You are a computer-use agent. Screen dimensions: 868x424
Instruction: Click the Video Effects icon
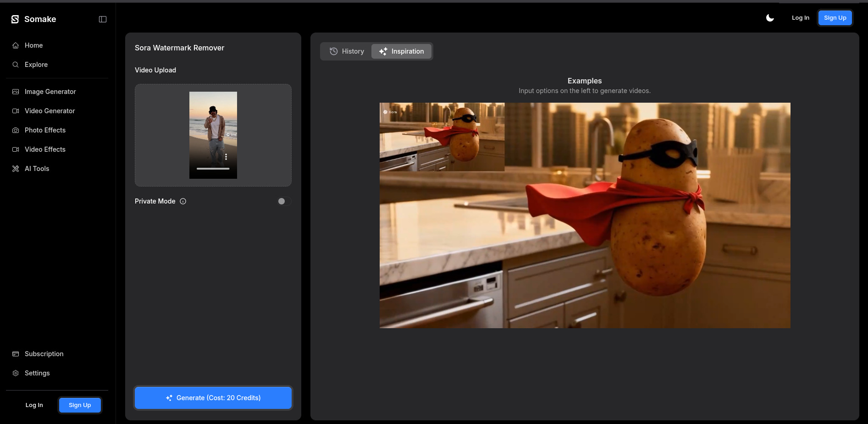point(16,149)
